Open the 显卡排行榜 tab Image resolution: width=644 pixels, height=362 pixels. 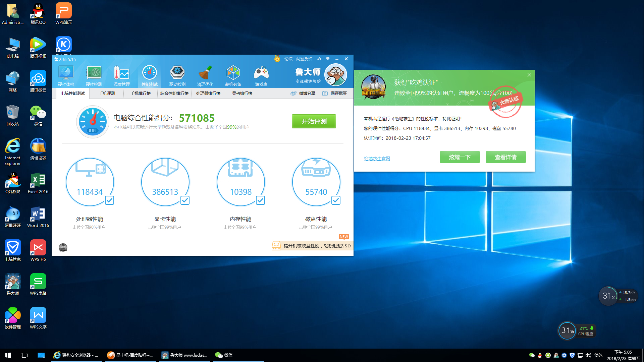point(242,94)
